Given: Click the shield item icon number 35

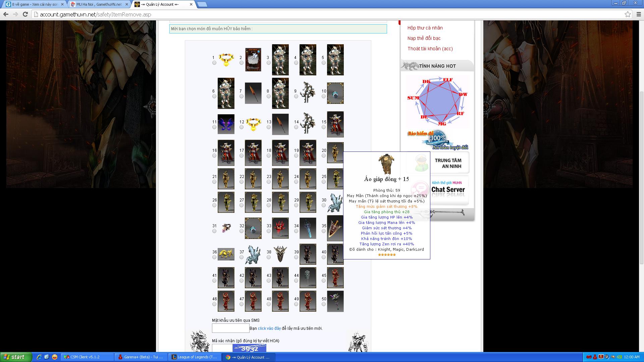Looking at the screenshot, I should [x=335, y=228].
